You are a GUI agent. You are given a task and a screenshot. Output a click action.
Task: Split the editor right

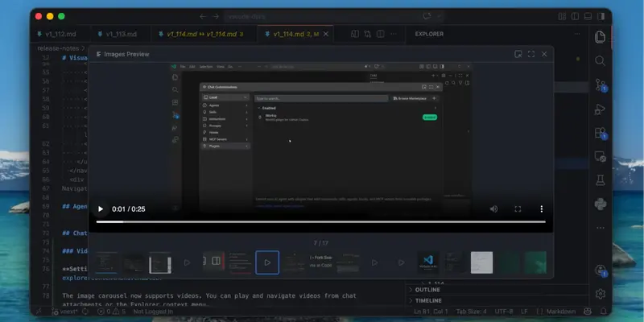381,34
